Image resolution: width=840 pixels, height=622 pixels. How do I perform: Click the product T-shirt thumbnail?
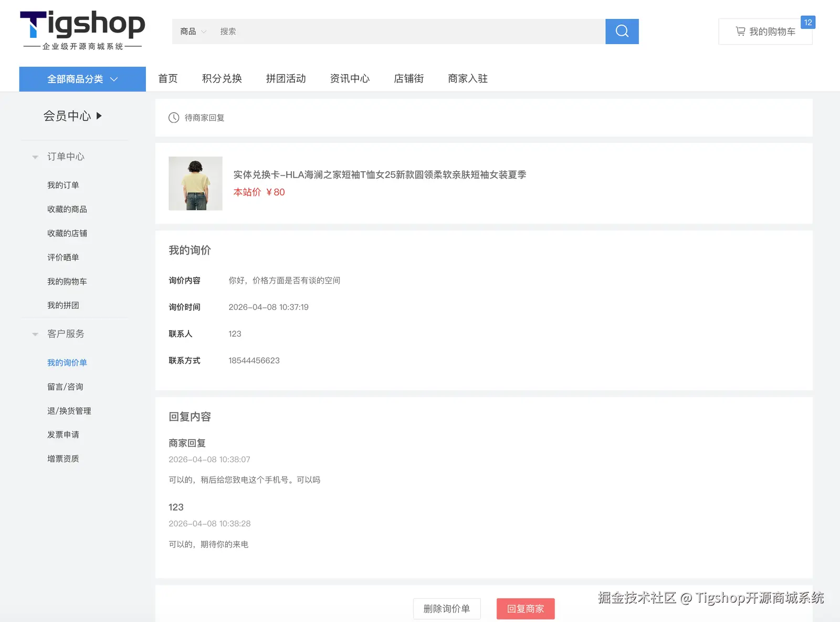point(195,183)
